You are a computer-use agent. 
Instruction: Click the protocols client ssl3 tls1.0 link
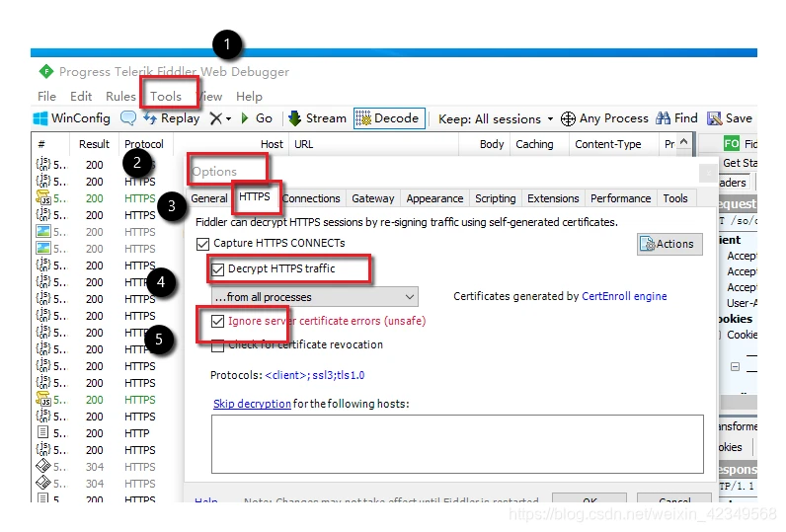pyautogui.click(x=314, y=375)
